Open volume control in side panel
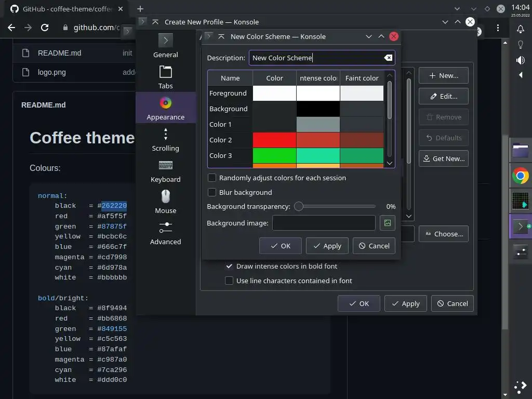Screen dimensions: 532x399 click(521, 60)
